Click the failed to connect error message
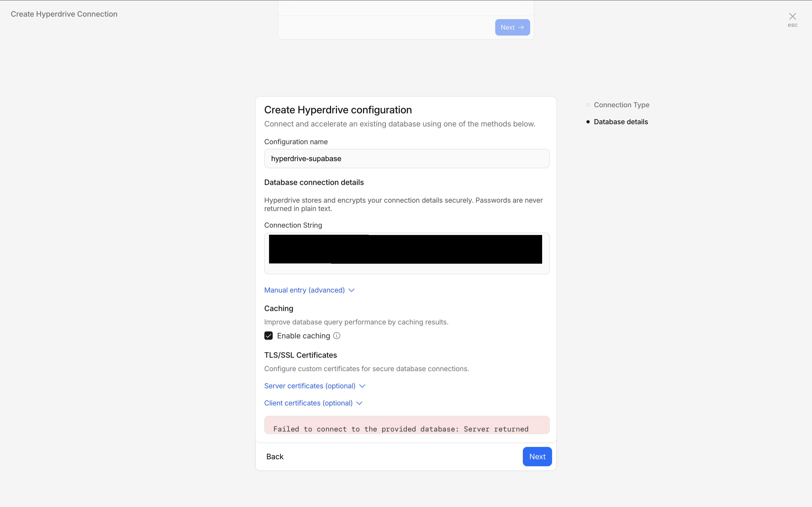Image resolution: width=812 pixels, height=507 pixels. [401, 429]
